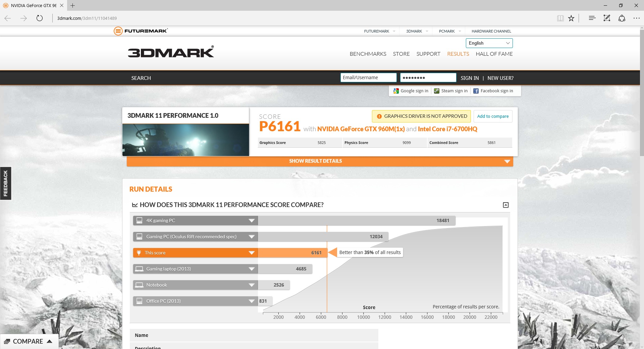Viewport: 644px width, 349px height.
Task: Click the COMPARE panel stack icon
Action: 7,341
